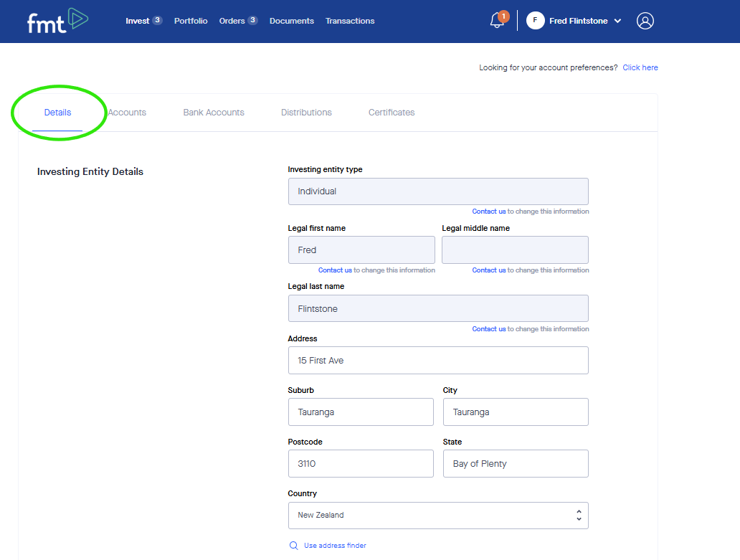Open the Orders menu item

pyautogui.click(x=232, y=21)
